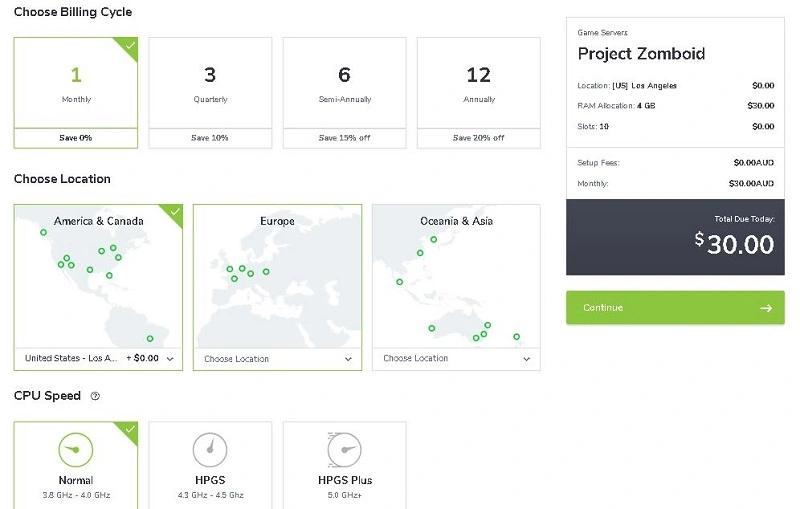Choose the 3 Quarterly billing cycle

point(210,93)
